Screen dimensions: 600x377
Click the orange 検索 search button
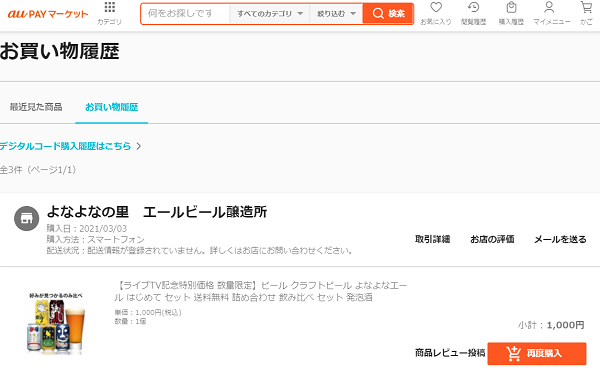(388, 14)
